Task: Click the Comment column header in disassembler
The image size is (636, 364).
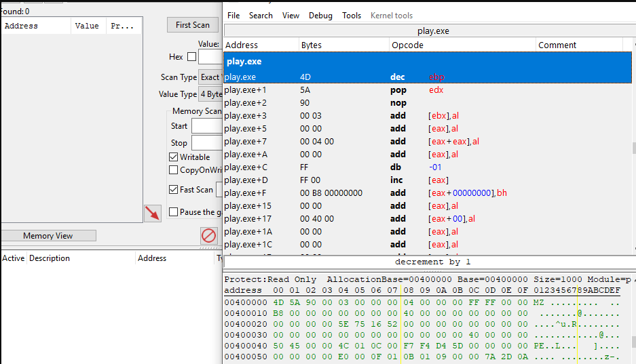Action: coord(579,45)
